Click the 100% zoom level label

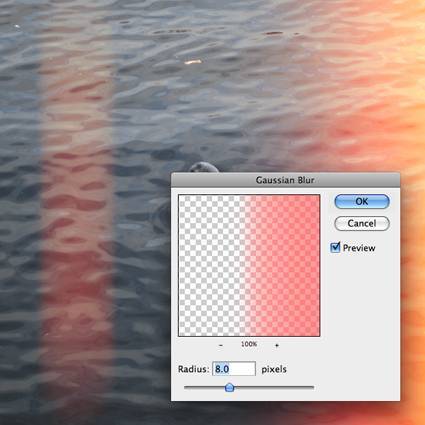(x=249, y=344)
